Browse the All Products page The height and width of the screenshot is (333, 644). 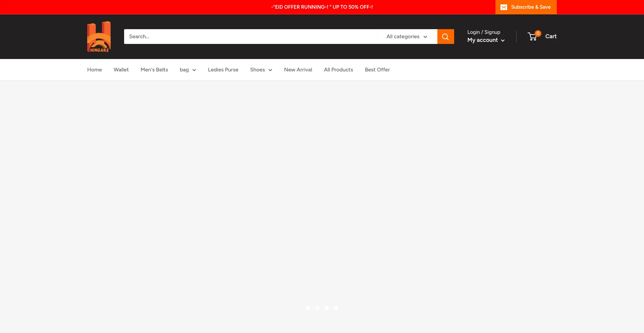pyautogui.click(x=338, y=70)
